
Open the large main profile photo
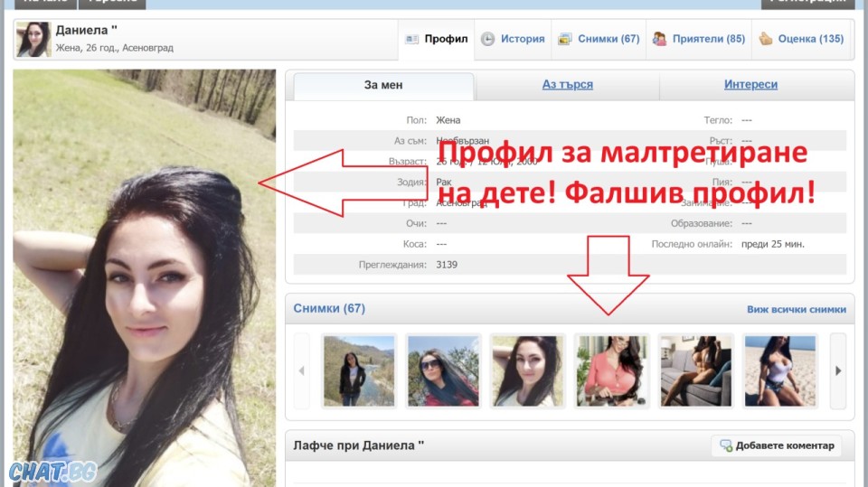point(145,277)
